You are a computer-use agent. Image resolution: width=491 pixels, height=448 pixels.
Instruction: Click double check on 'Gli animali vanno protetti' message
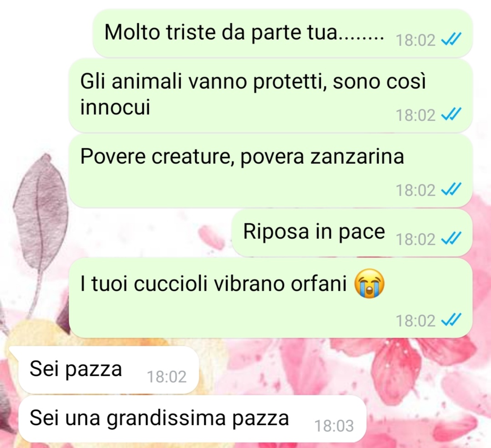tap(451, 114)
